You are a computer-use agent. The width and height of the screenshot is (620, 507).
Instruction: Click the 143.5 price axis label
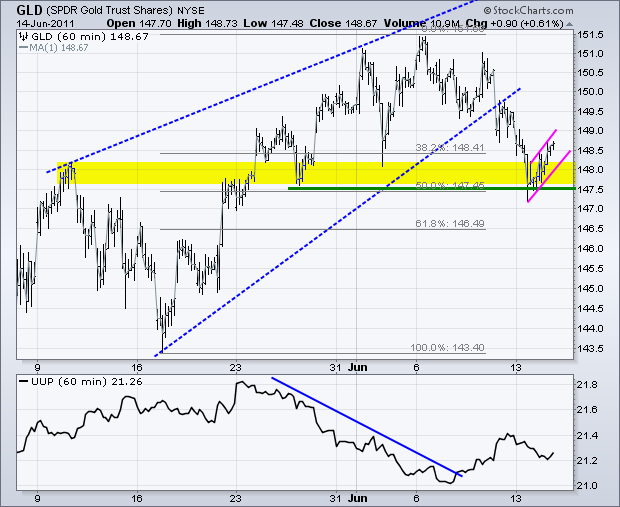tap(590, 348)
